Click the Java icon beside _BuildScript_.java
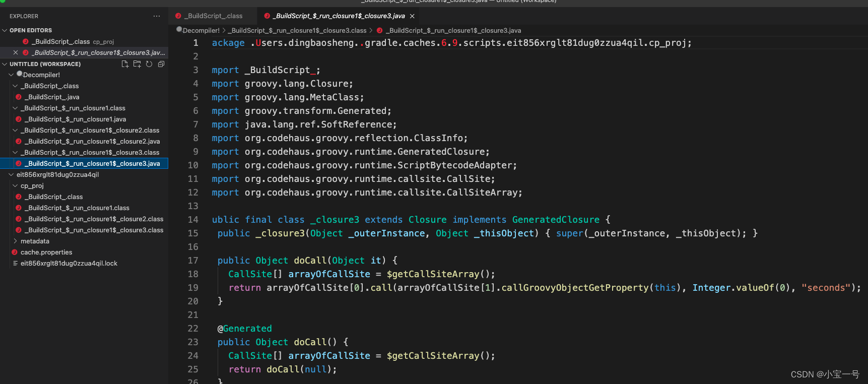Viewport: 868px width, 384px height. coord(19,97)
